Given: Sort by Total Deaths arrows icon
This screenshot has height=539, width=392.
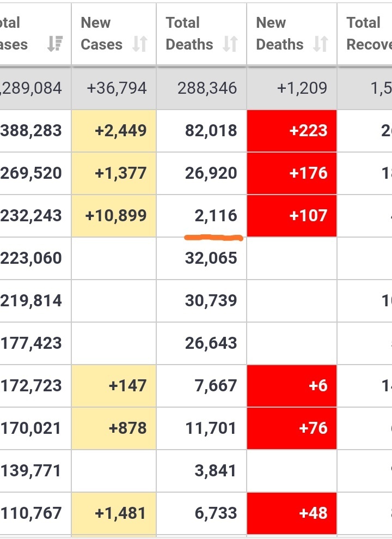Looking at the screenshot, I should pyautogui.click(x=230, y=44).
